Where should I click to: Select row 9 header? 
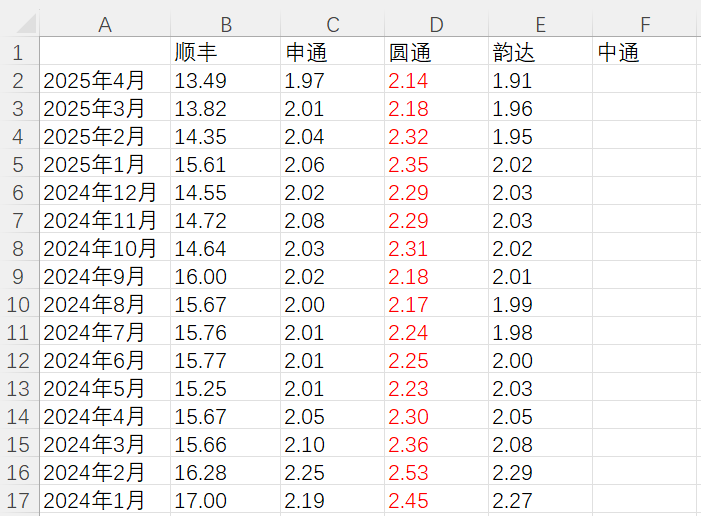(19, 276)
